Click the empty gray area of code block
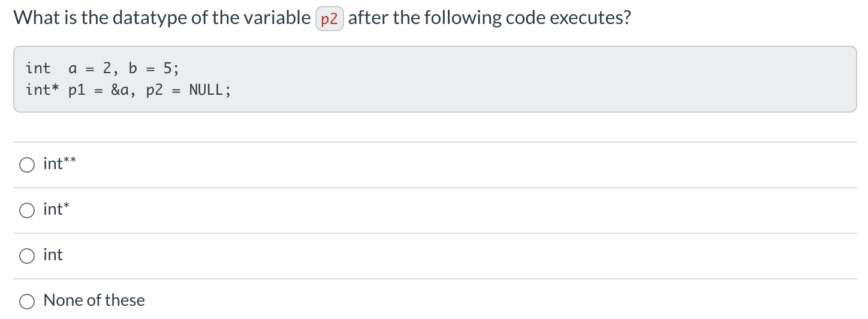 pyautogui.click(x=540, y=79)
